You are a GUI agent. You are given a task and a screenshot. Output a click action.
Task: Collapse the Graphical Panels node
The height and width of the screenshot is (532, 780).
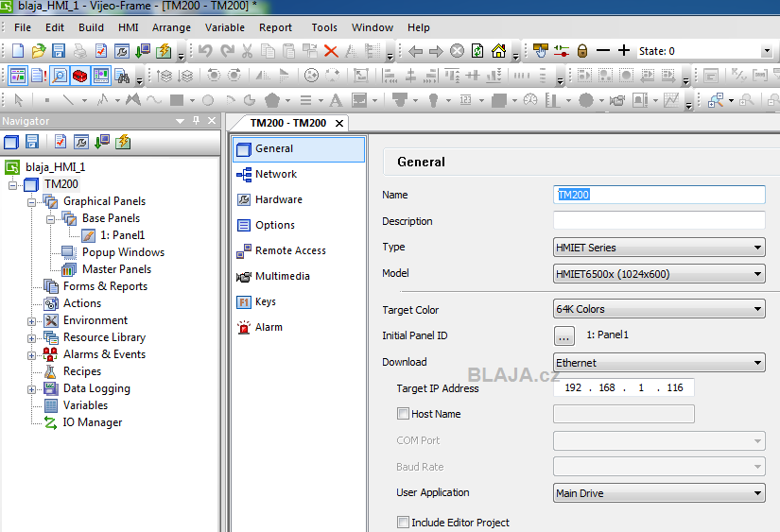(x=31, y=202)
